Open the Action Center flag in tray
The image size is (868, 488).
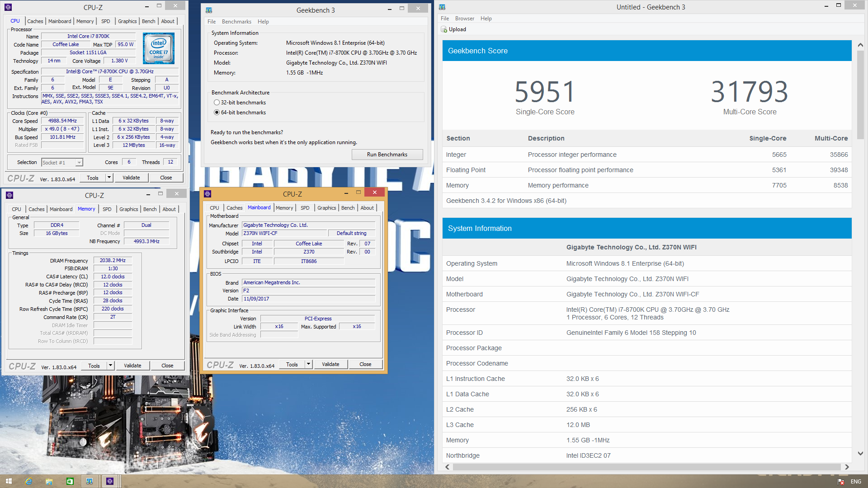[841, 482]
